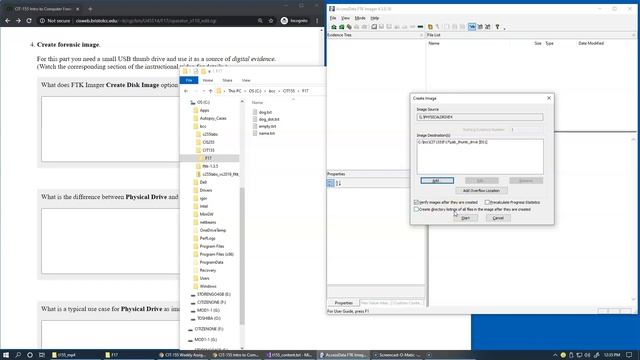This screenshot has height=360, width=640.
Task: Click Add All Attached Devices toolbar icon
Action: (x=342, y=27)
